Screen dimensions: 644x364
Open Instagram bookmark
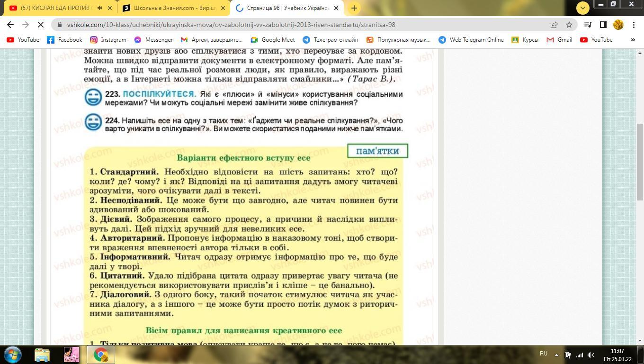tap(108, 40)
